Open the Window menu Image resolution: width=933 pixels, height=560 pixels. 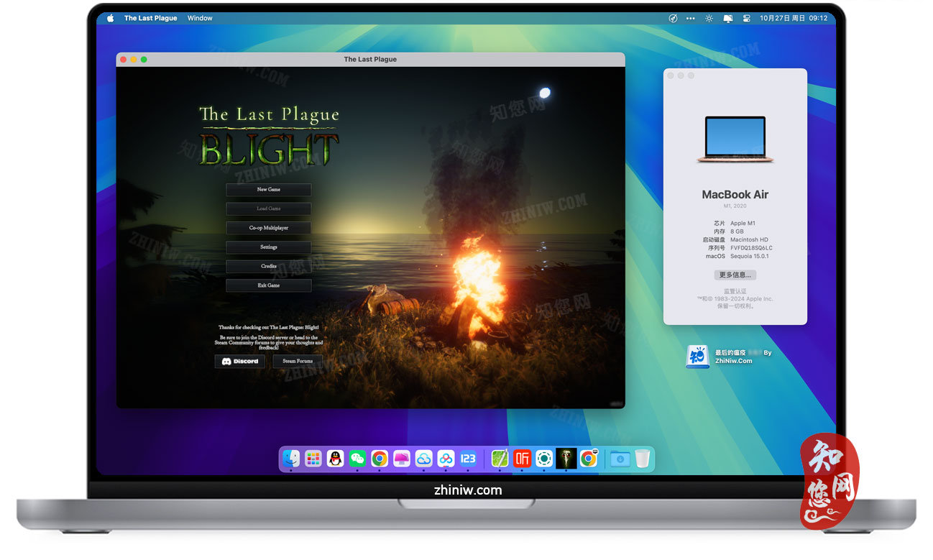(x=200, y=18)
